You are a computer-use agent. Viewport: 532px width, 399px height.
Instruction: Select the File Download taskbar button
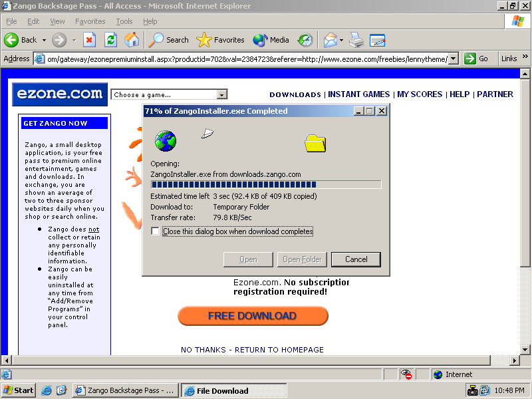tap(233, 390)
